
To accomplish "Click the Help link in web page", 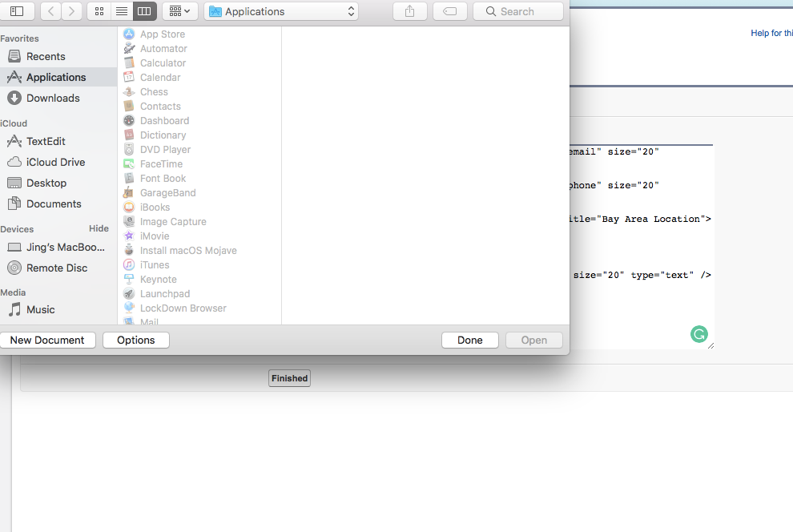I will pyautogui.click(x=771, y=33).
